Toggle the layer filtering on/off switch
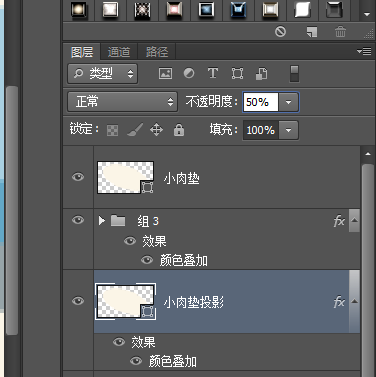 (294, 74)
